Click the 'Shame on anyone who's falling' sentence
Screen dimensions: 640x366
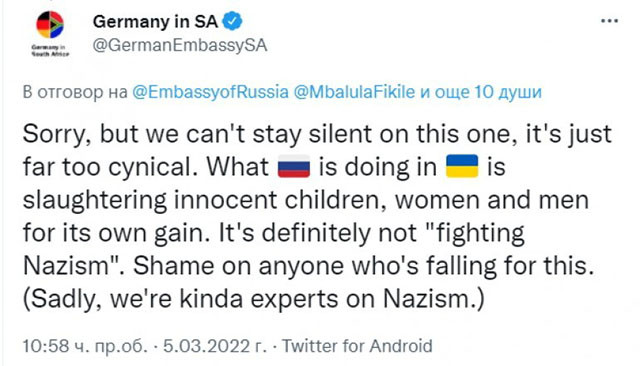click(315, 266)
